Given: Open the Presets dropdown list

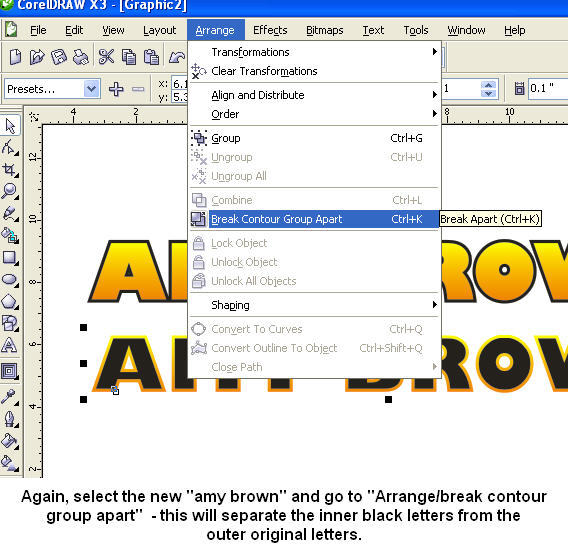Looking at the screenshot, I should tap(91, 89).
